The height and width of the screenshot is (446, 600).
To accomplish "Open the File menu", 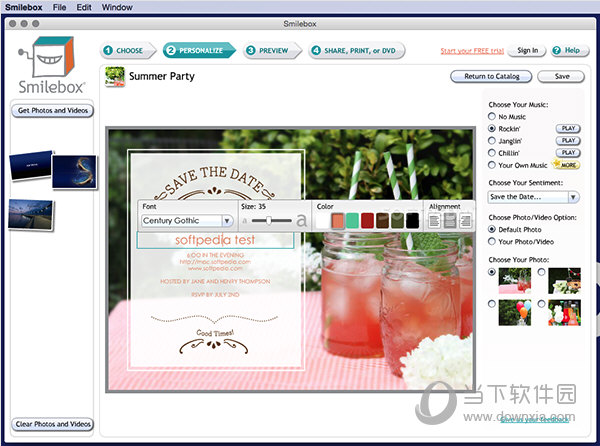I will 59,7.
